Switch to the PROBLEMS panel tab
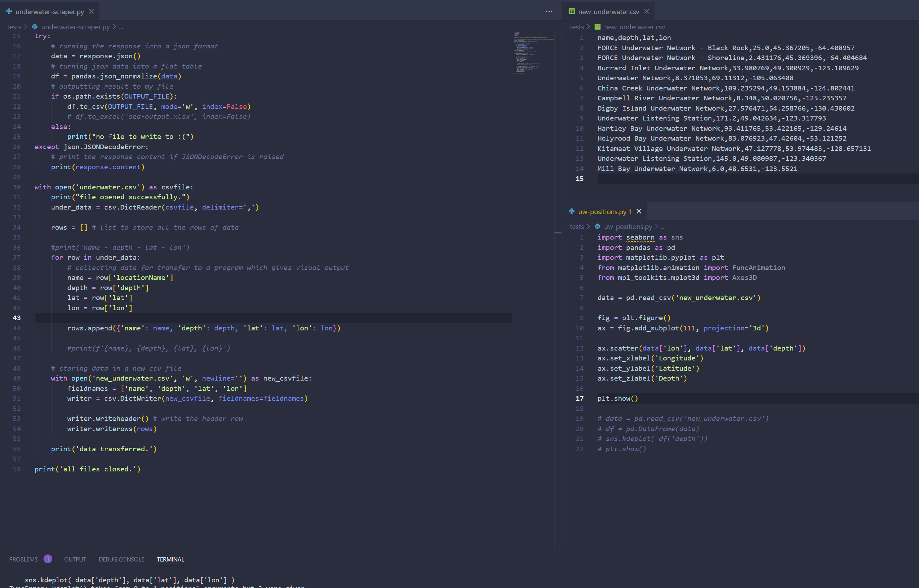919x588 pixels. 23,559
